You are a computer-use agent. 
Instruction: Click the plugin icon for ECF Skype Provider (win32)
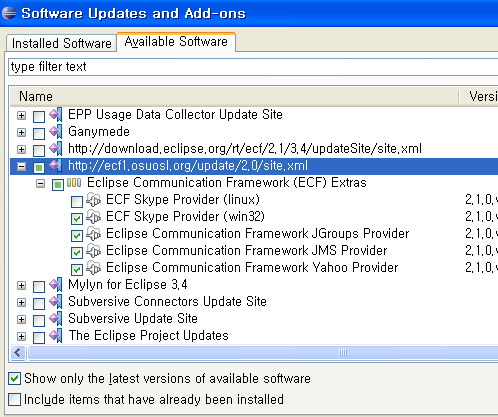(94, 217)
